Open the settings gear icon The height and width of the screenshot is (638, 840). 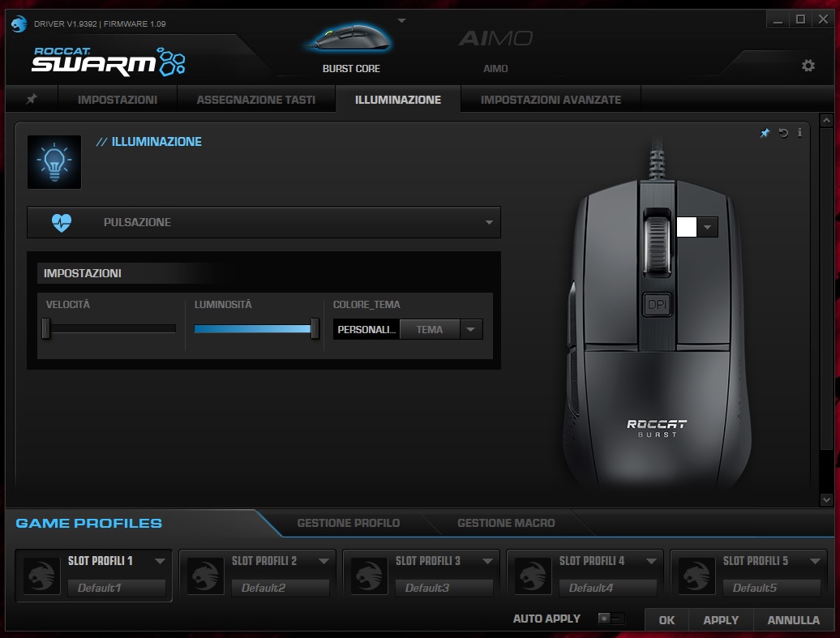pos(808,66)
